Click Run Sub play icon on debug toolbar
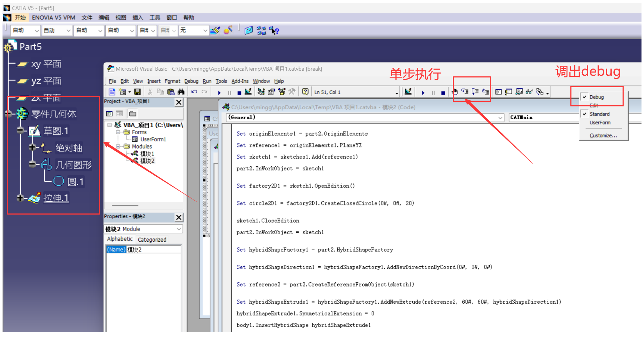Screen dimensions: 644x337 (x=423, y=92)
